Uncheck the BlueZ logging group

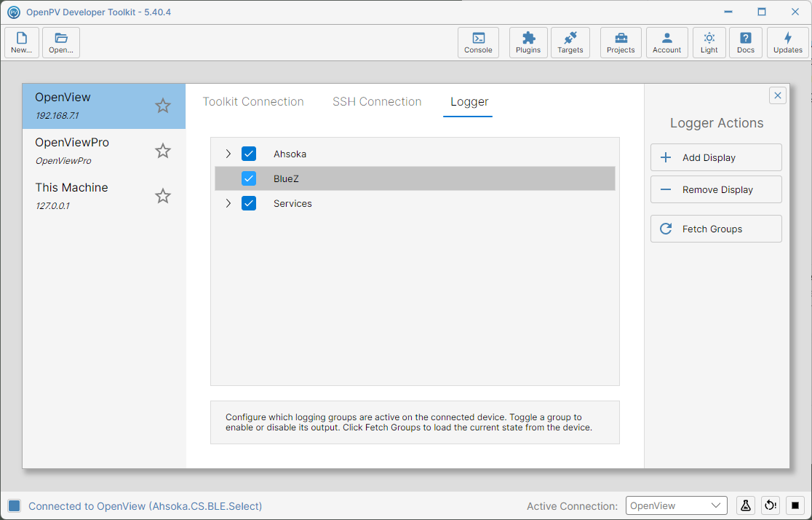point(249,179)
